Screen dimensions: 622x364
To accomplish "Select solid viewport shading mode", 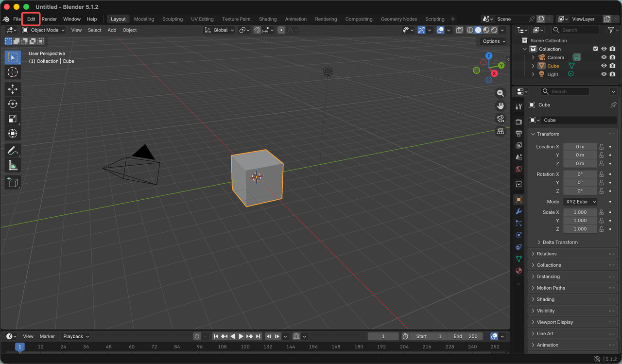I will (478, 30).
